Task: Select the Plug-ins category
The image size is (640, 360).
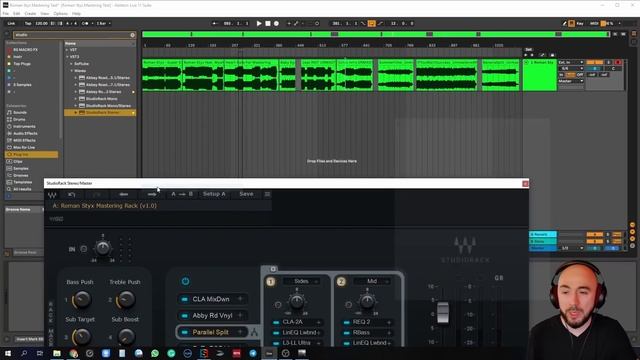Action: coord(31,154)
